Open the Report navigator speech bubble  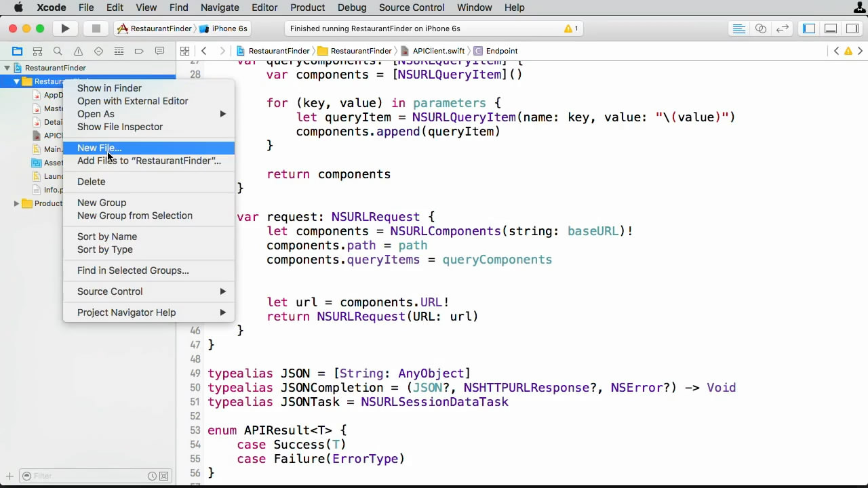[159, 51]
